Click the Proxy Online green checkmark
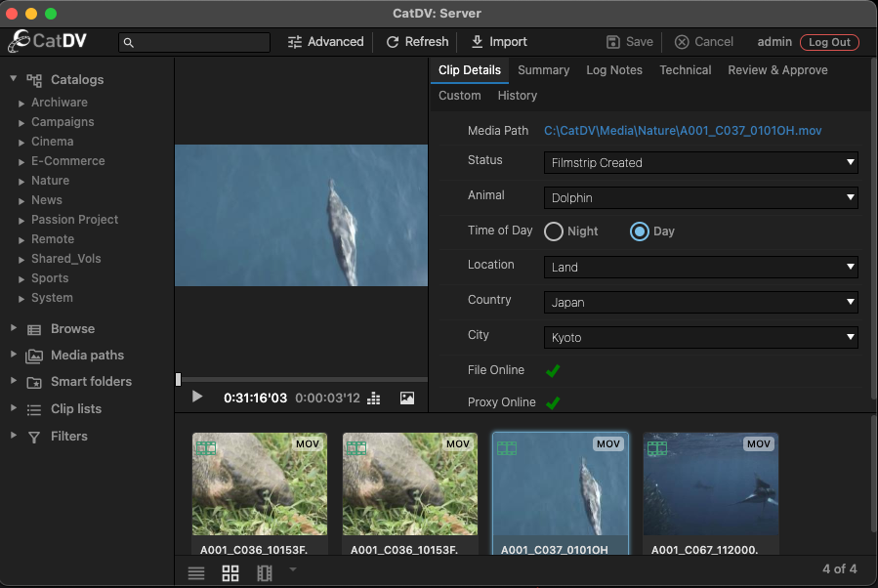 (x=553, y=402)
